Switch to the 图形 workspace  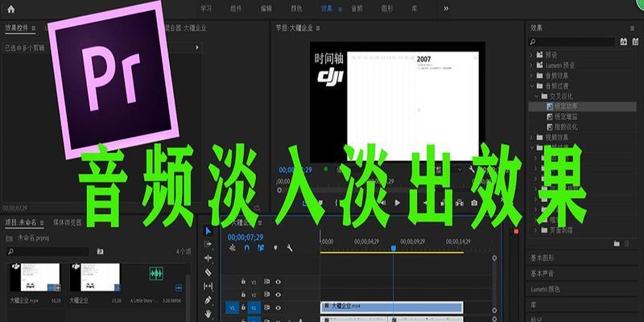tap(387, 9)
